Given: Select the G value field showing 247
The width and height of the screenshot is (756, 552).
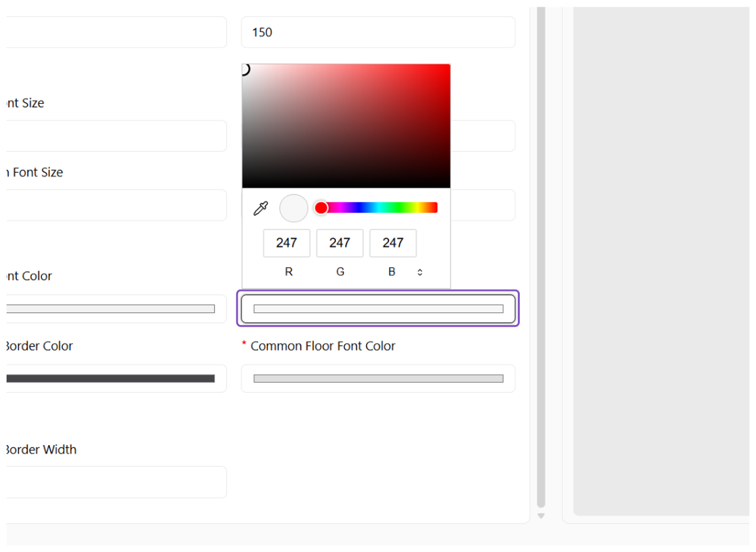Looking at the screenshot, I should [340, 243].
